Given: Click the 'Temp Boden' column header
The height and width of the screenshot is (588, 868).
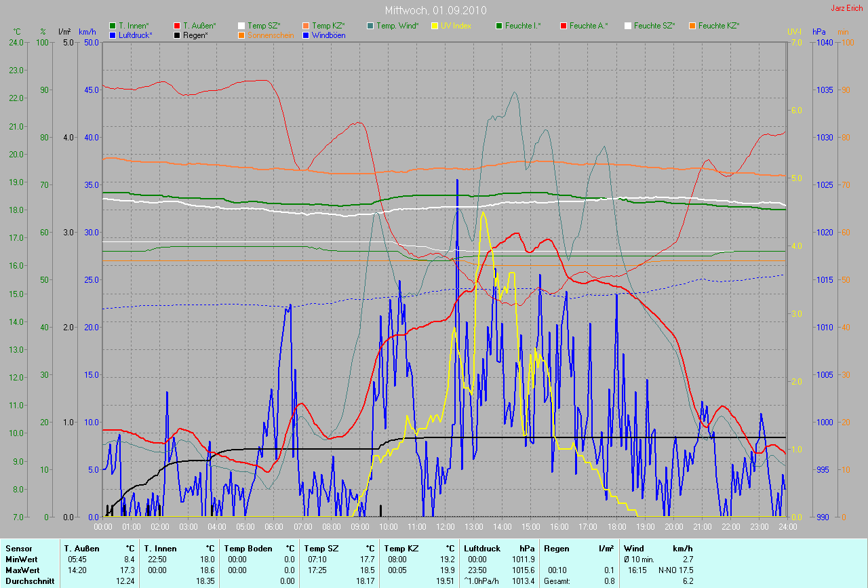Looking at the screenshot, I should (248, 549).
